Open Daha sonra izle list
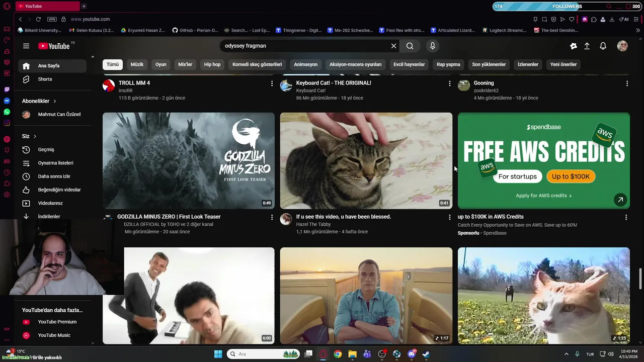Screen dimensions: 644x362 click(x=52, y=176)
